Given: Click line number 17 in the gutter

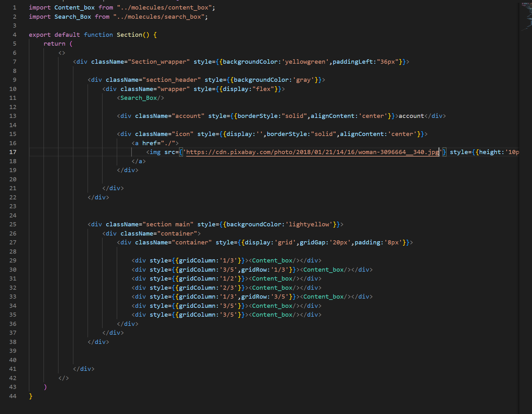Looking at the screenshot, I should click(x=13, y=152).
